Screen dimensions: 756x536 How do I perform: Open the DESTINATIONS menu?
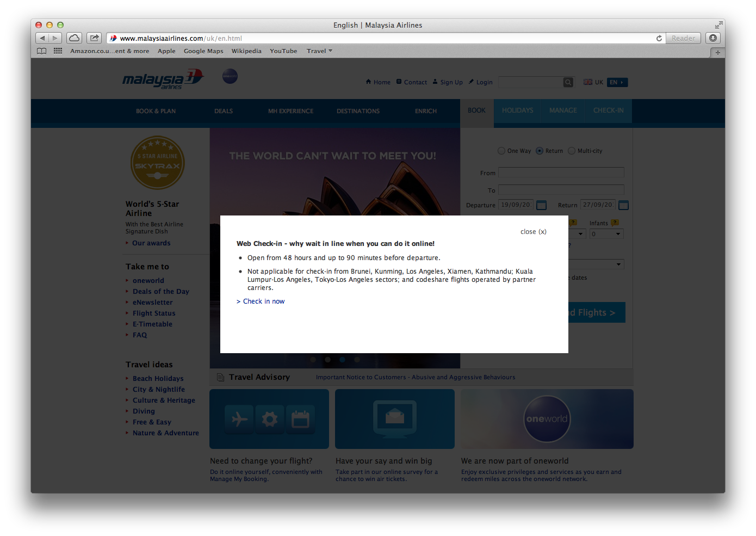[x=358, y=111]
